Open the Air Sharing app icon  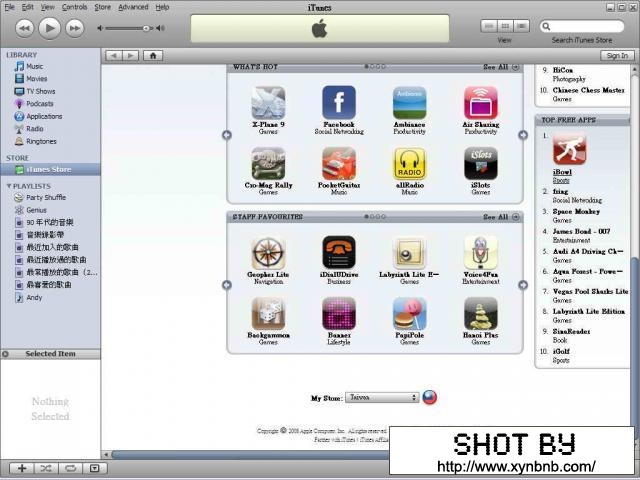(480, 103)
